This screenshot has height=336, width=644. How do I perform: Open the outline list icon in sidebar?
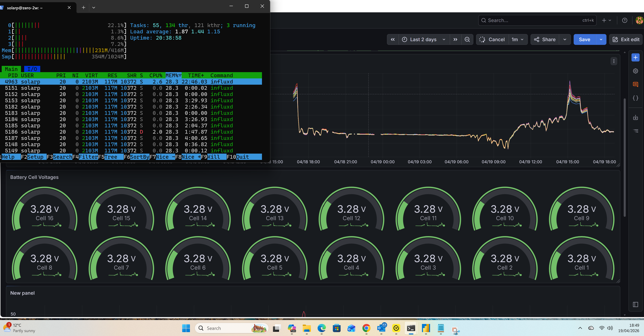635,131
